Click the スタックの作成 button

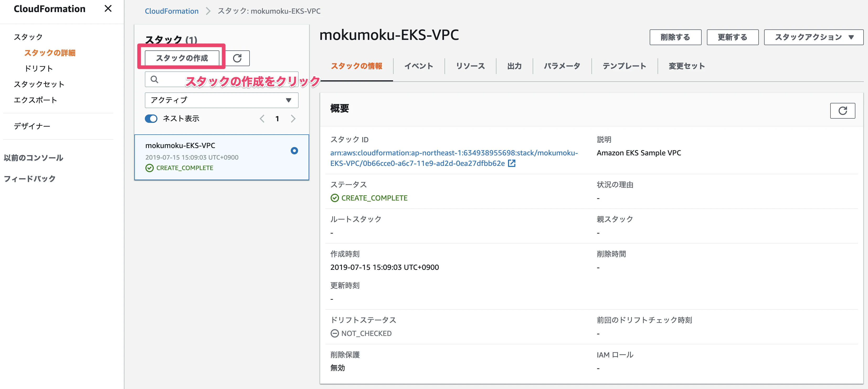point(182,58)
